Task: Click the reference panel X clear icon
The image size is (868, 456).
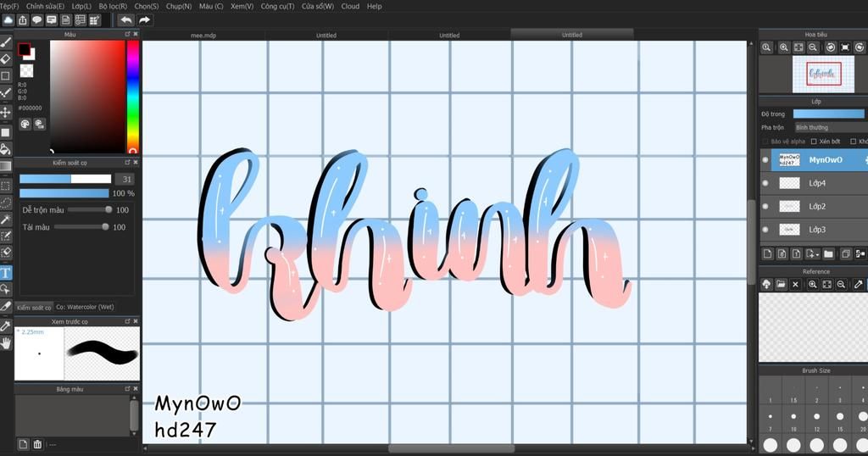Action: tap(795, 285)
